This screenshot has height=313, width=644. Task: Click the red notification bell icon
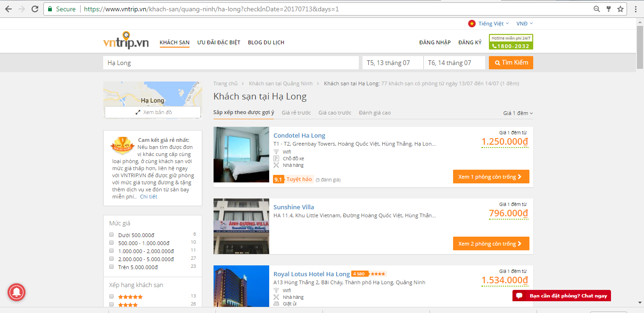pyautogui.click(x=17, y=292)
